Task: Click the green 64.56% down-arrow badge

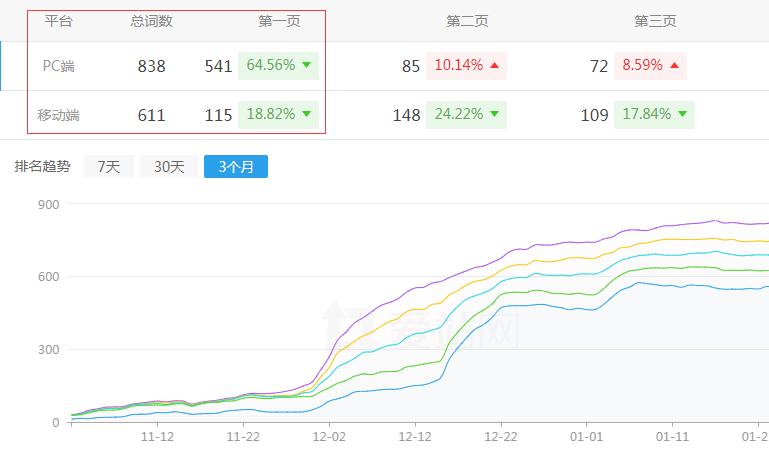Action: pyautogui.click(x=278, y=66)
